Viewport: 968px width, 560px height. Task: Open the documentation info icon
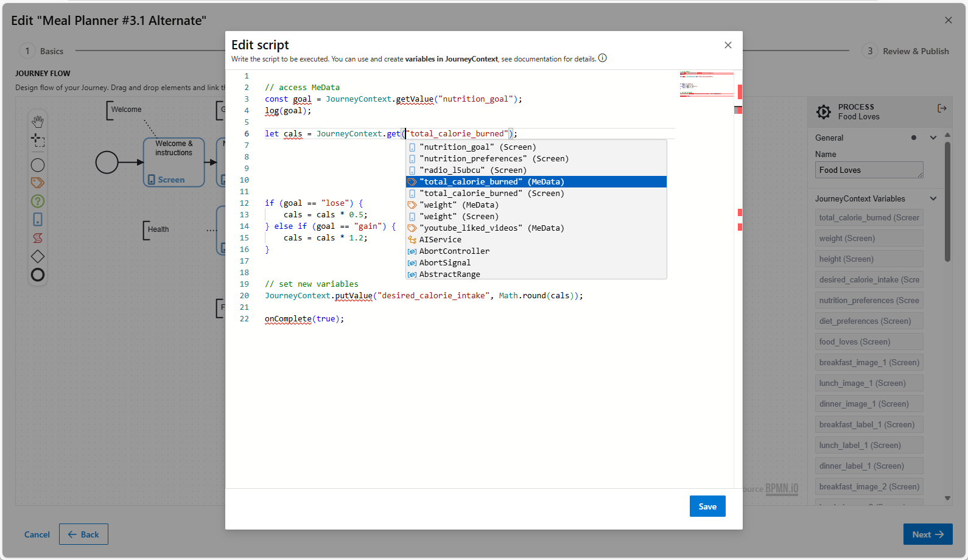tap(602, 58)
